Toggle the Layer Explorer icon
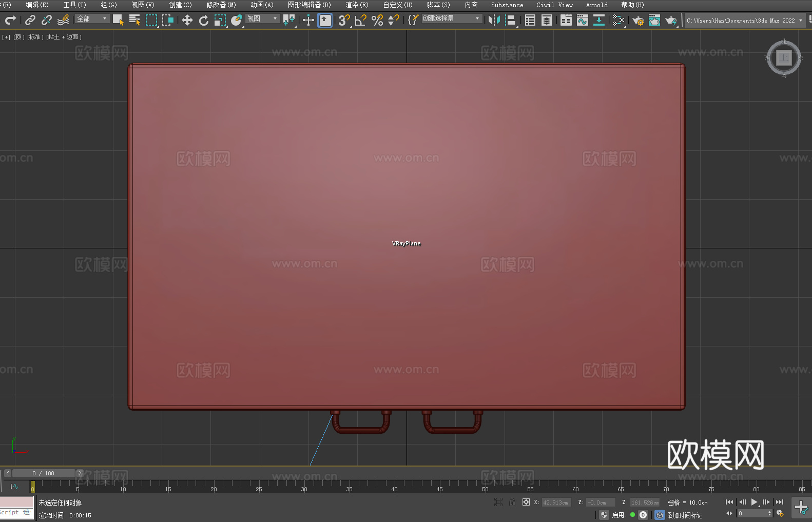The image size is (812, 522). (547, 20)
